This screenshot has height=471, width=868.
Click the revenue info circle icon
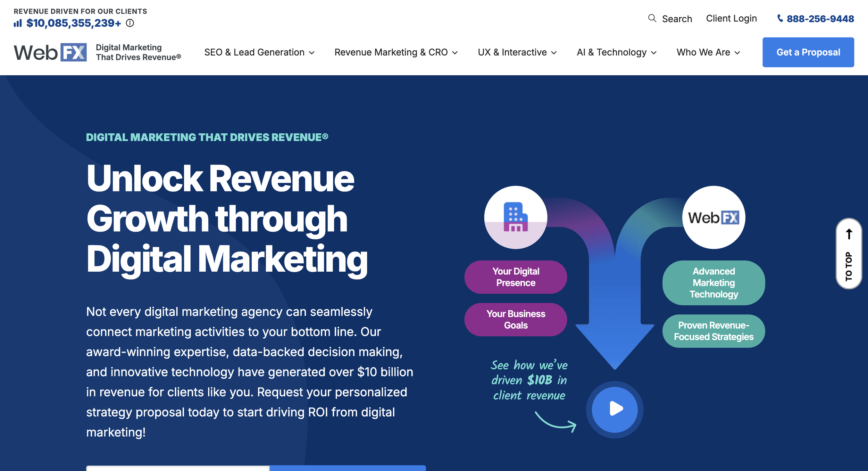click(130, 23)
